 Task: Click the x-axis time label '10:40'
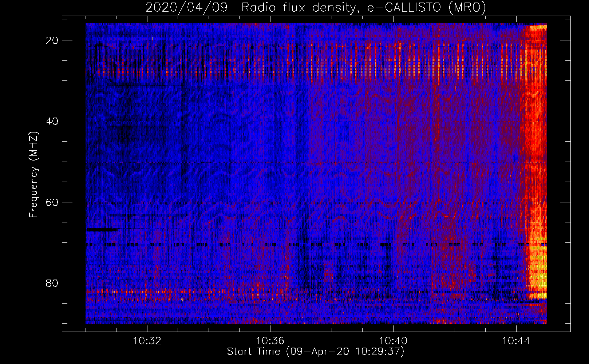click(x=393, y=341)
